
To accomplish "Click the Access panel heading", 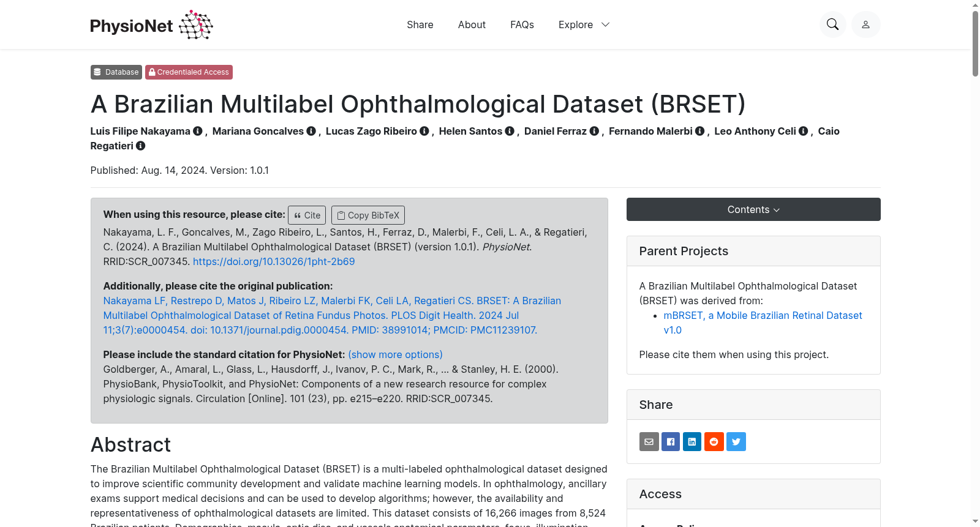I will (660, 494).
